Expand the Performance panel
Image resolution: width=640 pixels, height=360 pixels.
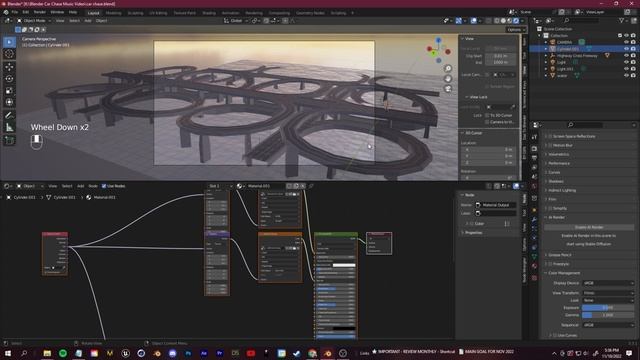coord(558,163)
